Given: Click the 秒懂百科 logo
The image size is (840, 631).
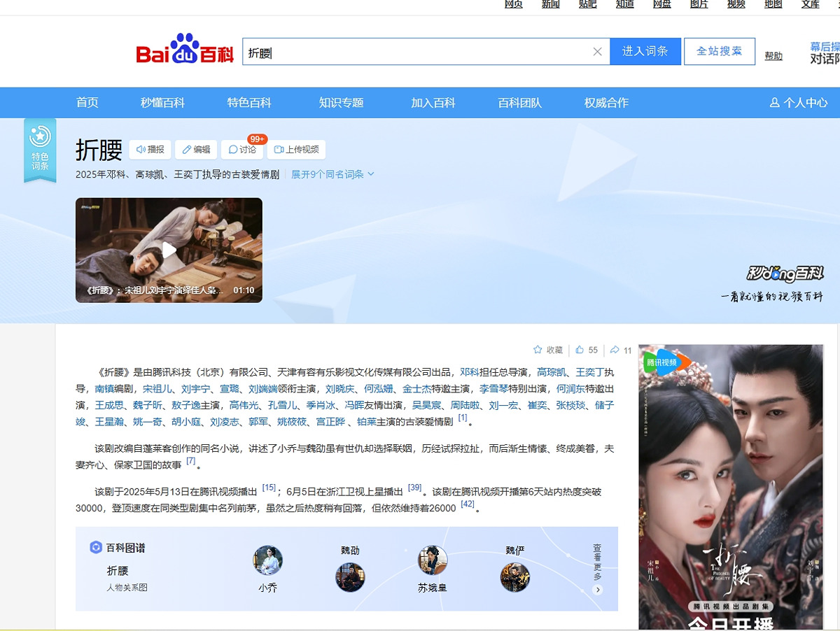Looking at the screenshot, I should pyautogui.click(x=785, y=273).
